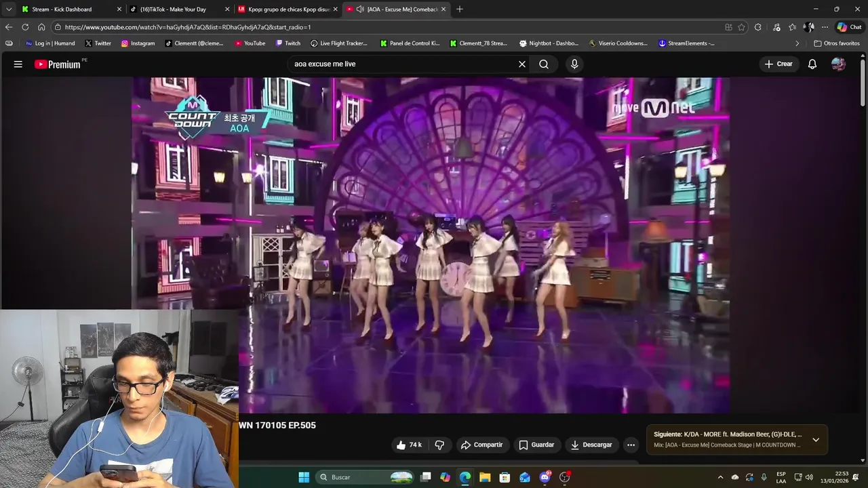Click the video player to pause
This screenshot has width=868, height=488.
click(x=431, y=245)
